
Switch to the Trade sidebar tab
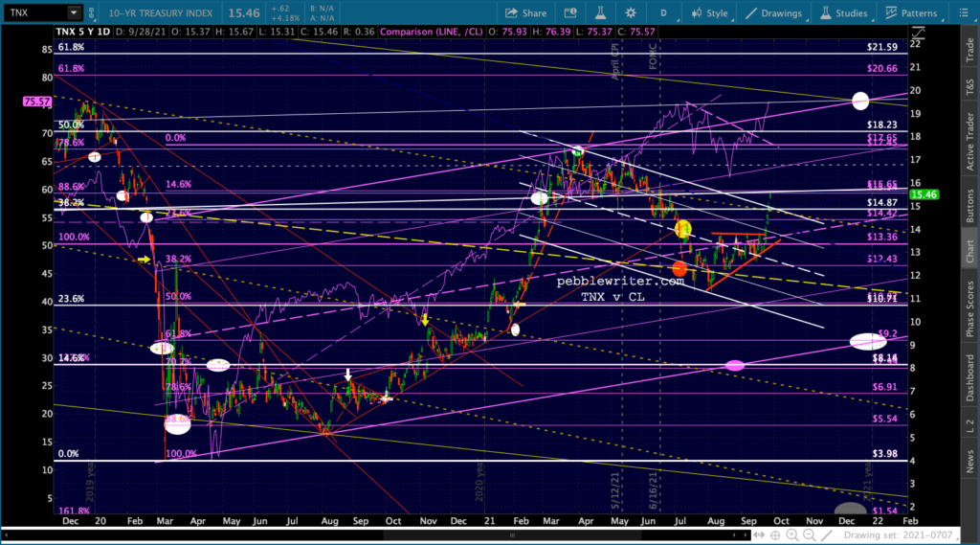970,50
